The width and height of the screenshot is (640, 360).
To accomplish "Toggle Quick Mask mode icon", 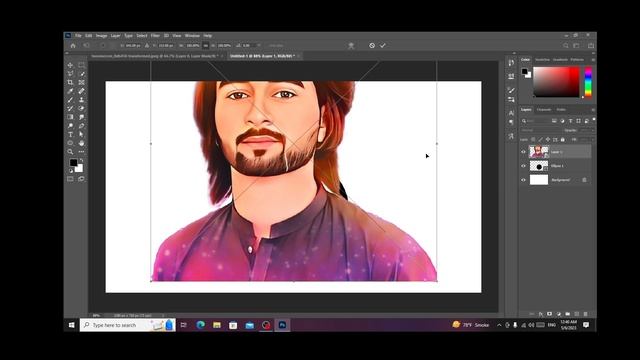I will [70, 179].
